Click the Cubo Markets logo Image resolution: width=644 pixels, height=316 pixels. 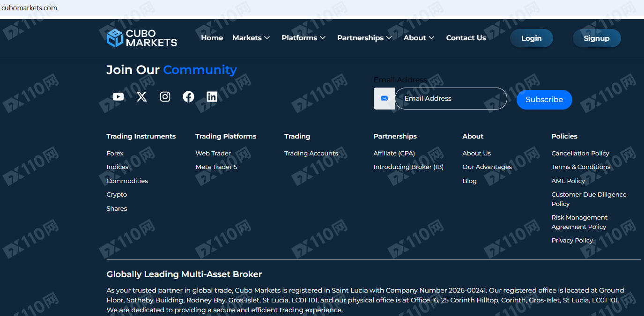click(142, 38)
